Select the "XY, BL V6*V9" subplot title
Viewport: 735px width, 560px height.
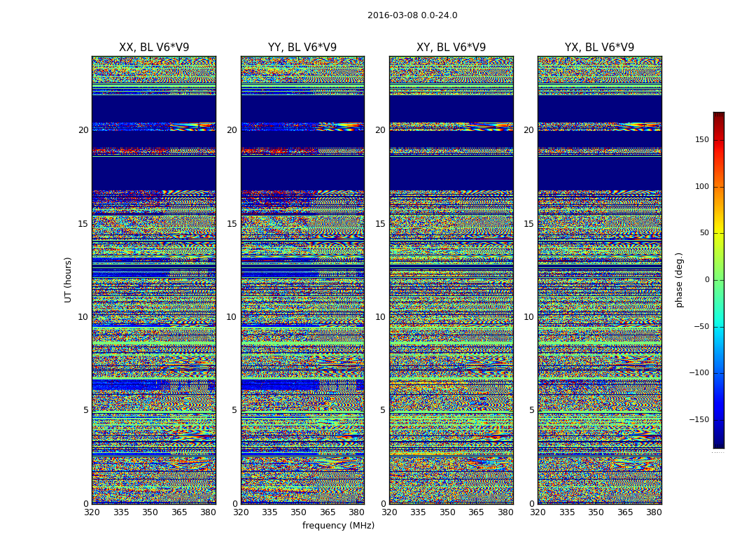pyautogui.click(x=451, y=48)
